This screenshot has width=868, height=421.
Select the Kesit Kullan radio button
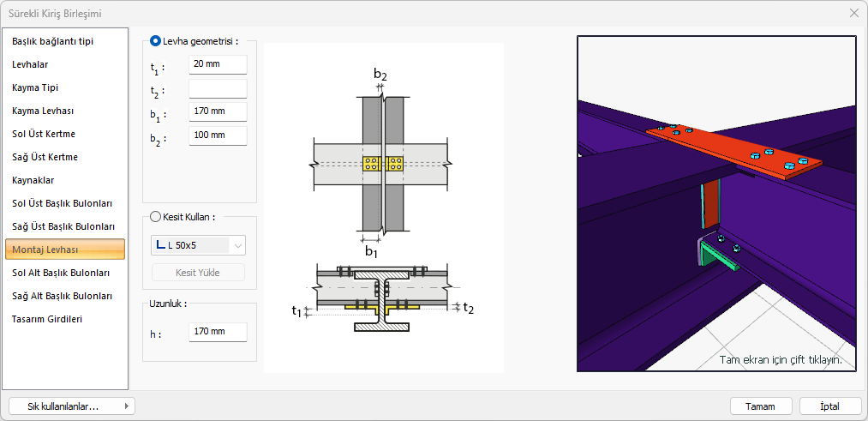coord(156,217)
